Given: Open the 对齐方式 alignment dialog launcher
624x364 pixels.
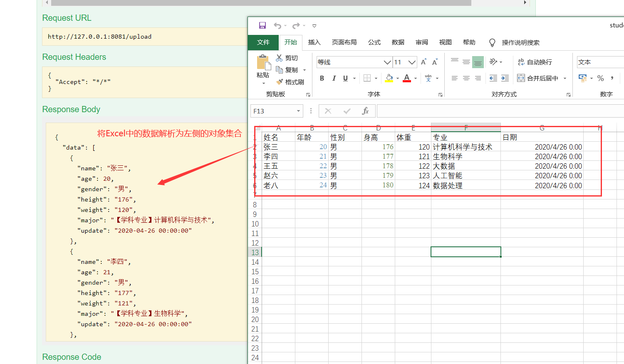Looking at the screenshot, I should [569, 95].
